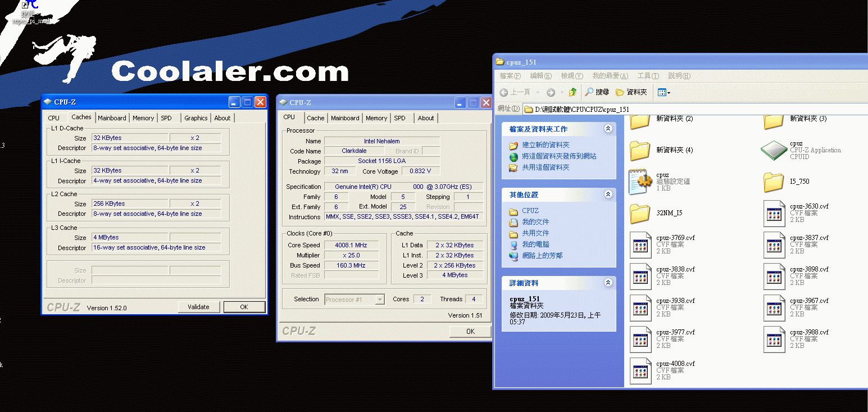Open the 我的最愛(A) menu

pos(610,76)
